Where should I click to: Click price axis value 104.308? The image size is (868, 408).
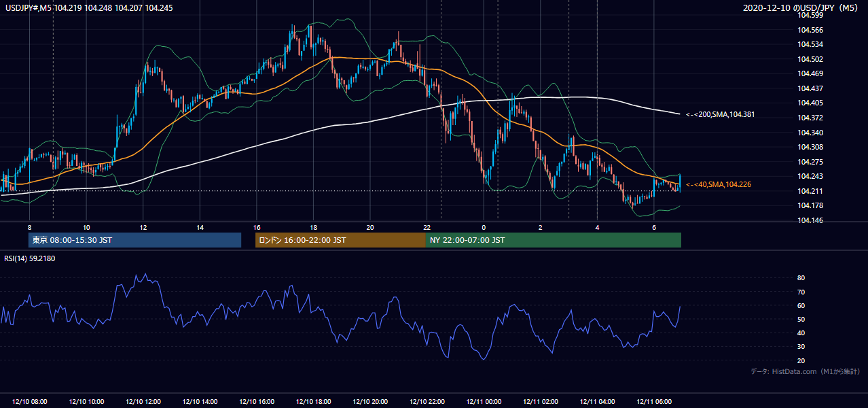point(812,147)
